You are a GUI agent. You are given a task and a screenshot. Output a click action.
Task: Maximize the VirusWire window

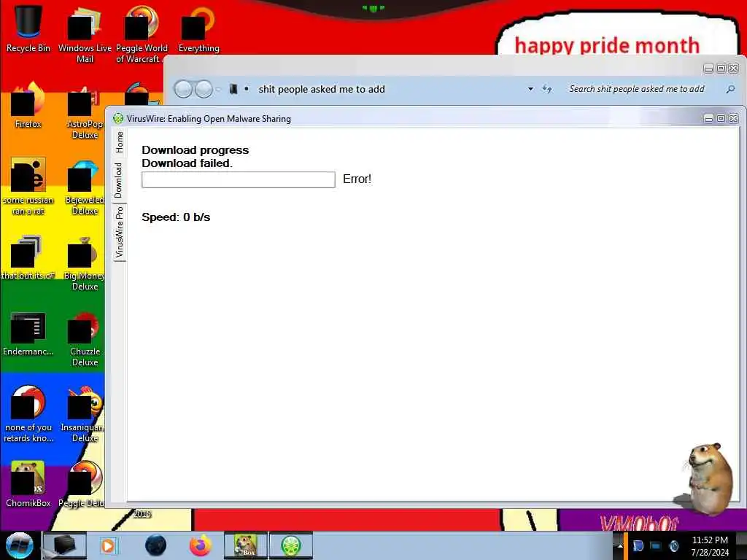pyautogui.click(x=721, y=119)
